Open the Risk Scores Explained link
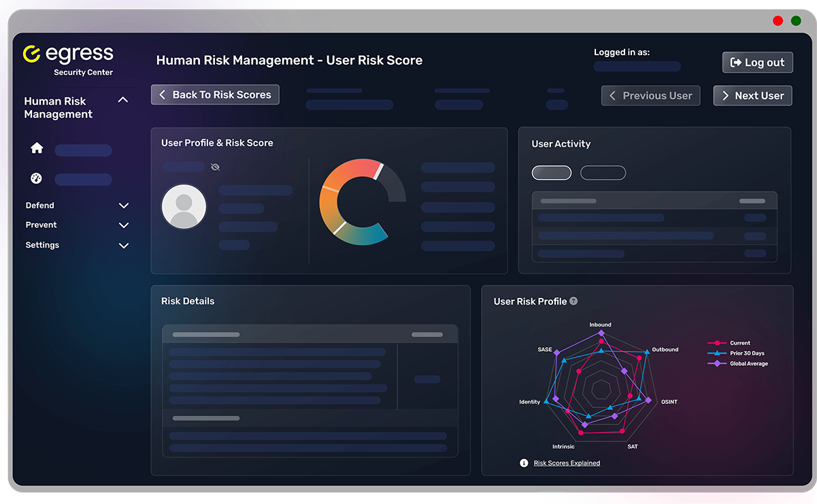817x504 pixels. [x=567, y=463]
